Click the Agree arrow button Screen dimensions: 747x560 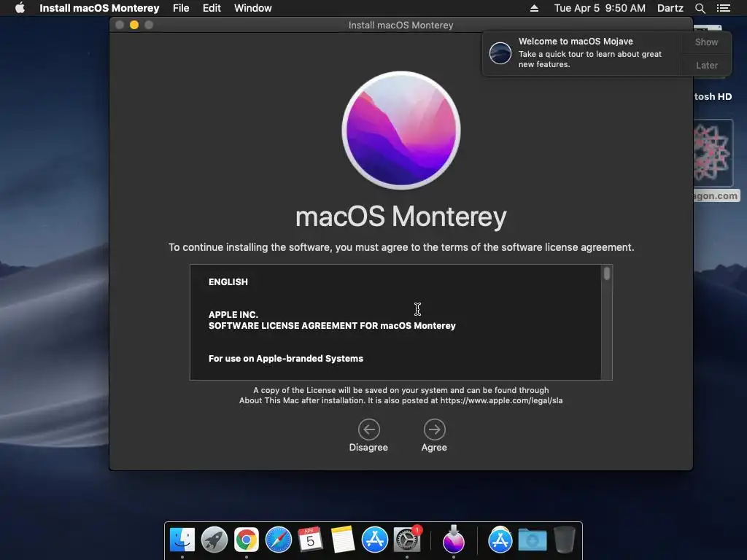pyautogui.click(x=435, y=429)
